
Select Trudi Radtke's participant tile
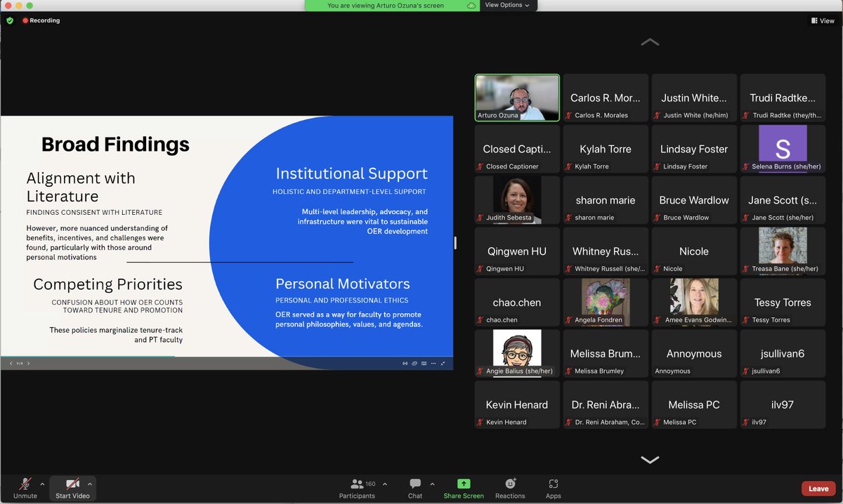(783, 98)
